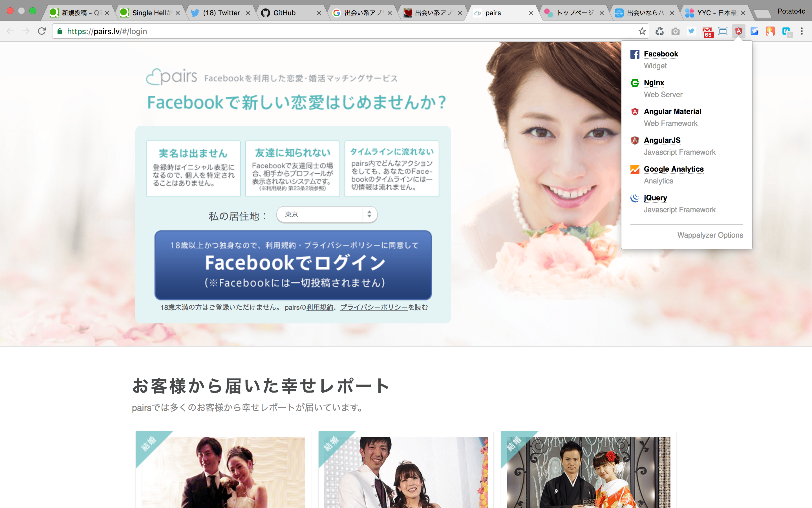Click the blue translate extension icon
Screen dimensions: 812x508
[x=787, y=32]
